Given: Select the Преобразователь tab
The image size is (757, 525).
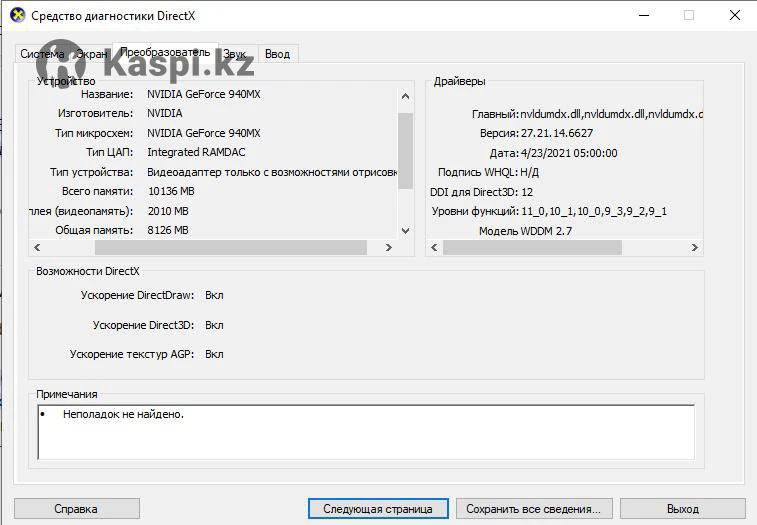Looking at the screenshot, I should click(x=164, y=52).
